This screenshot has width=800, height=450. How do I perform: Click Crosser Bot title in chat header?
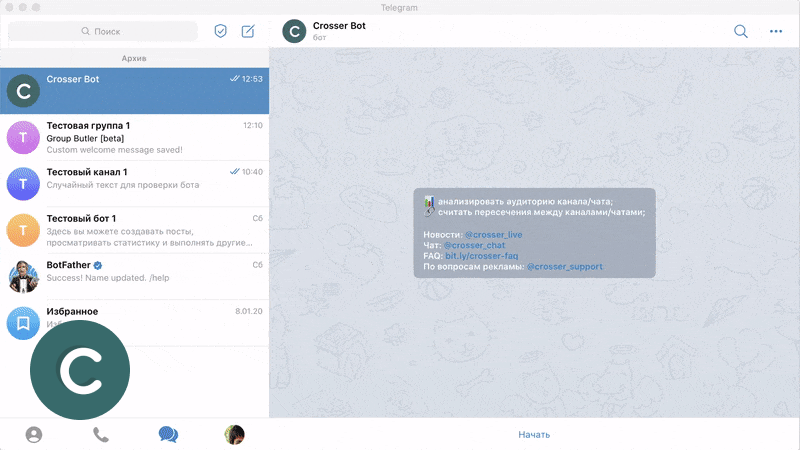[339, 26]
